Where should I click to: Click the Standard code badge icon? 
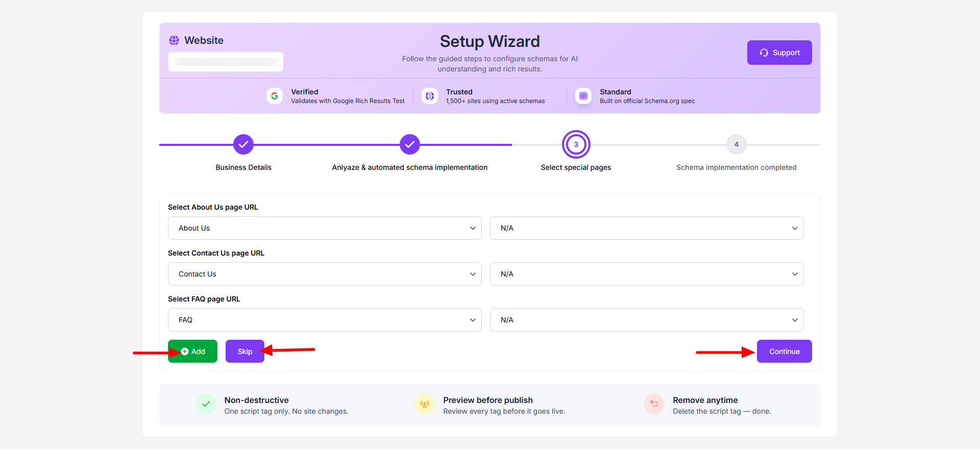click(583, 96)
